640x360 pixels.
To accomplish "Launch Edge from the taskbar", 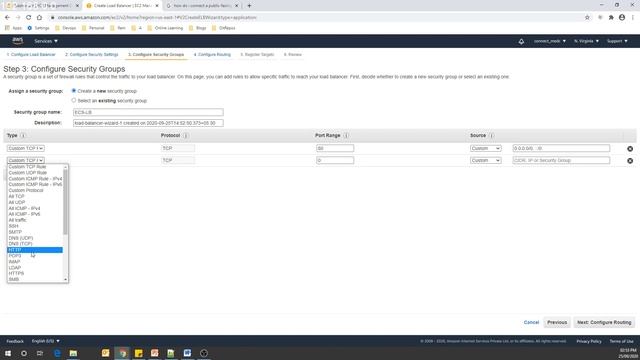I will [x=57, y=353].
